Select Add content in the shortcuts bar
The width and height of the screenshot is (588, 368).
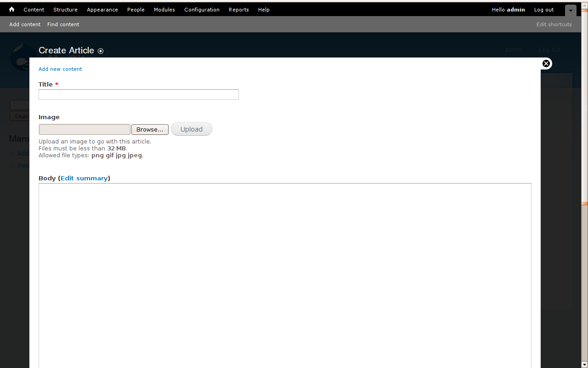25,24
